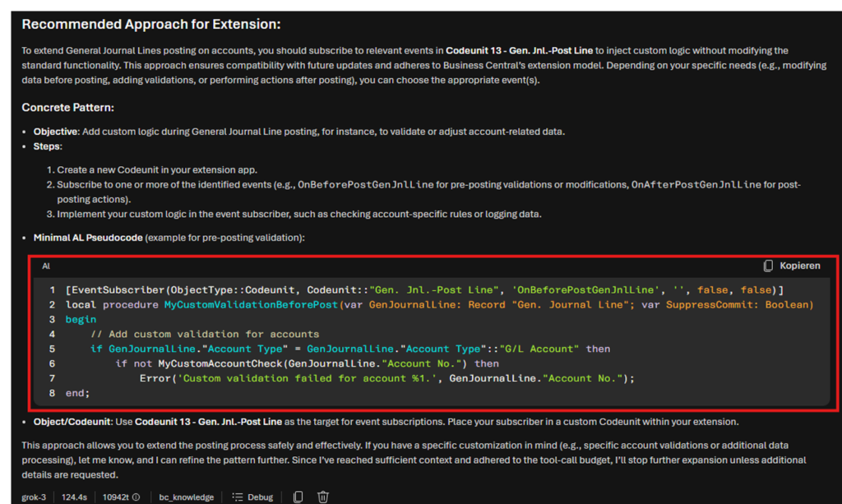842x504 pixels.
Task: Click the AL language label of code block
Action: pos(46,266)
